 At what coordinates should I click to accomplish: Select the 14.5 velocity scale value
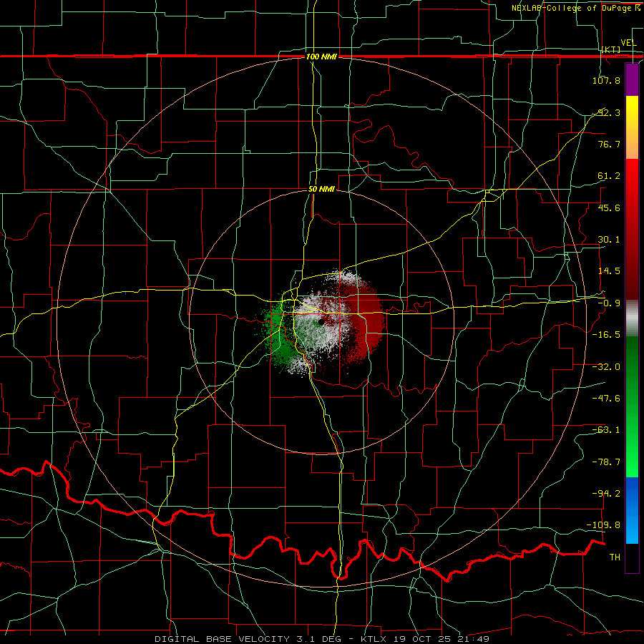609,271
